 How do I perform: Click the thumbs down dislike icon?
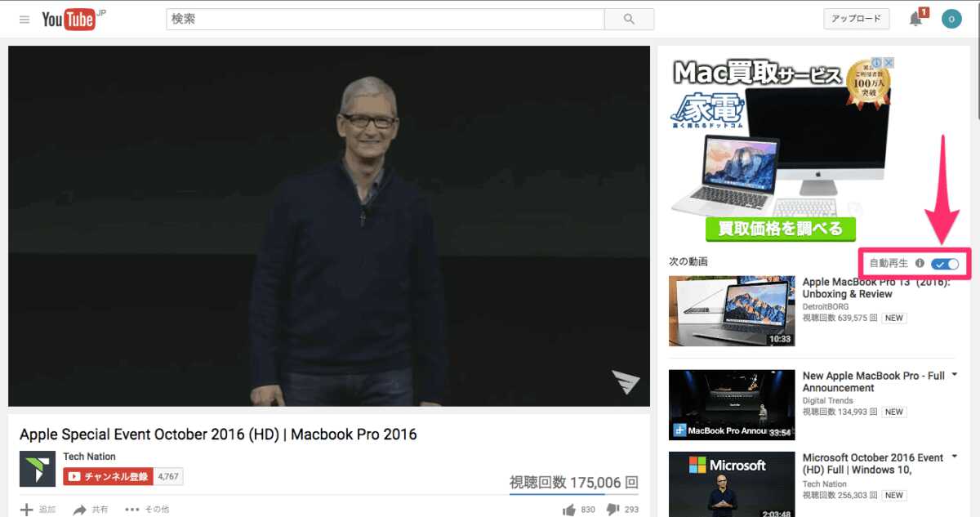pos(612,510)
